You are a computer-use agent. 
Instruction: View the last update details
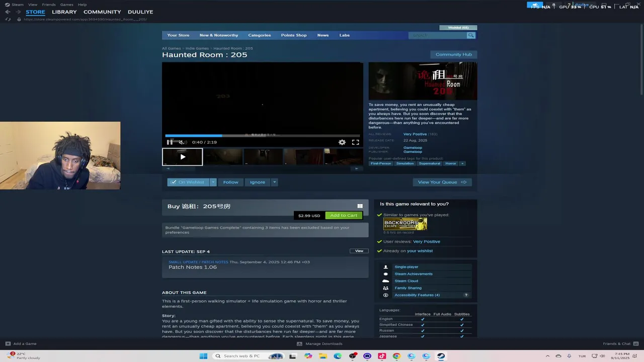click(x=359, y=251)
